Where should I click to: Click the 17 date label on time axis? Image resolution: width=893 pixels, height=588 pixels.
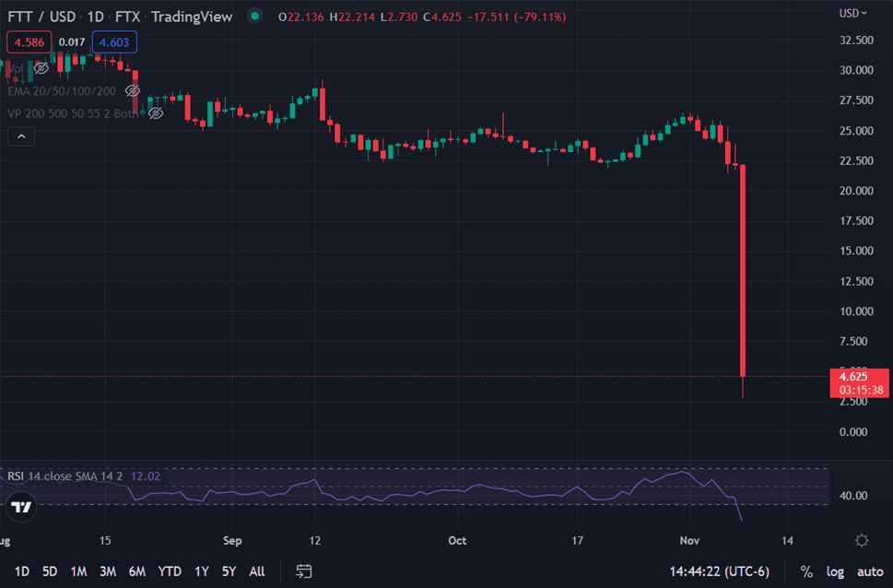coord(578,541)
